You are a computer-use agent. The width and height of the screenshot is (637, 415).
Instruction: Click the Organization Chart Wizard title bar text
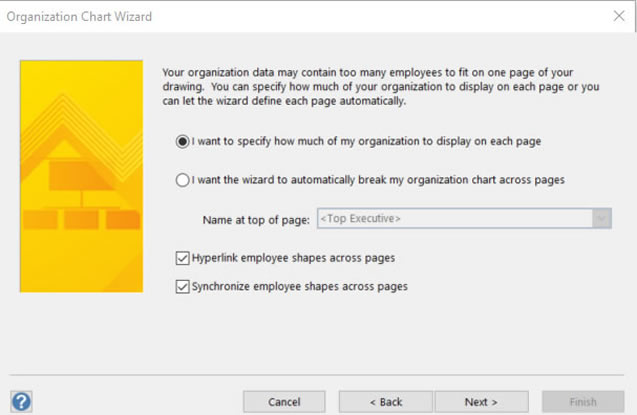(x=79, y=17)
